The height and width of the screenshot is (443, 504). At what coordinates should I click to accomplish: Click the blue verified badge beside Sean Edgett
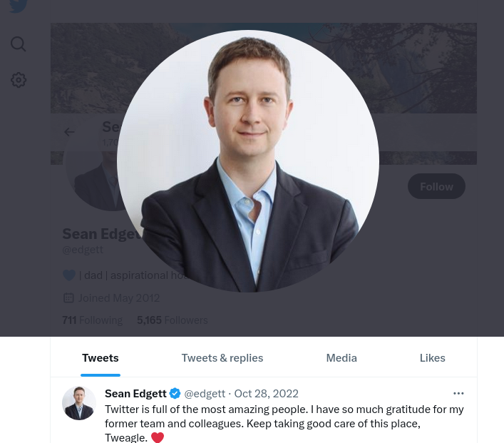tap(175, 394)
